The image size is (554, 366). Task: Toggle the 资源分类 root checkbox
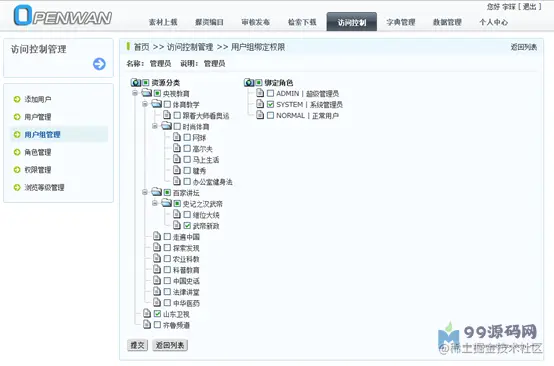(146, 83)
